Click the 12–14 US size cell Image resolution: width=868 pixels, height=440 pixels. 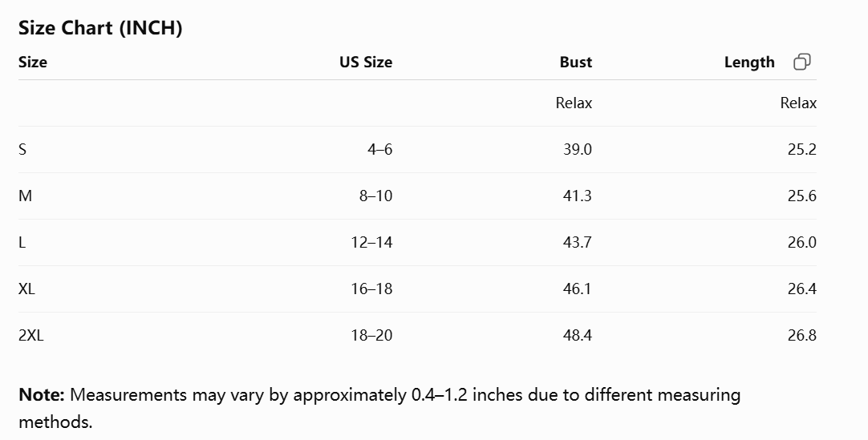pyautogui.click(x=371, y=242)
